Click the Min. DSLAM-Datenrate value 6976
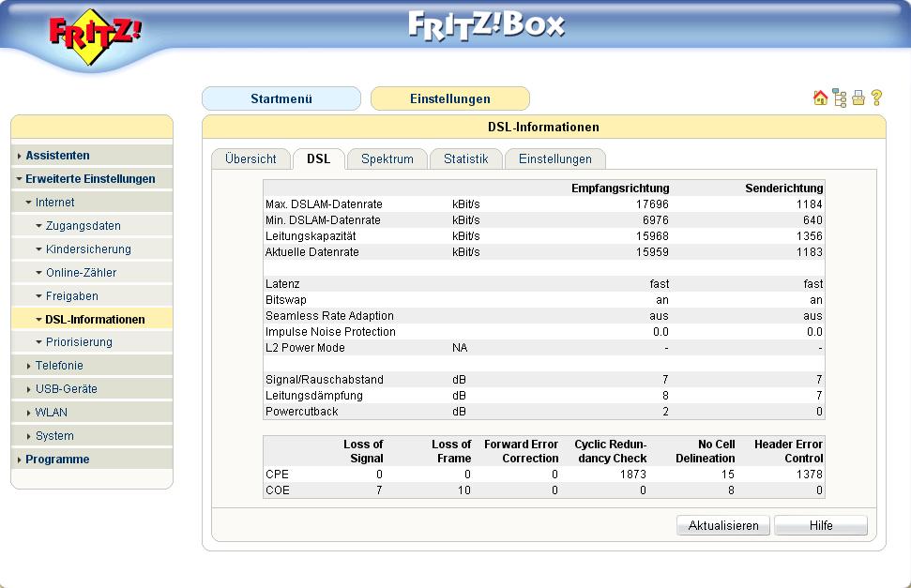 (656, 220)
